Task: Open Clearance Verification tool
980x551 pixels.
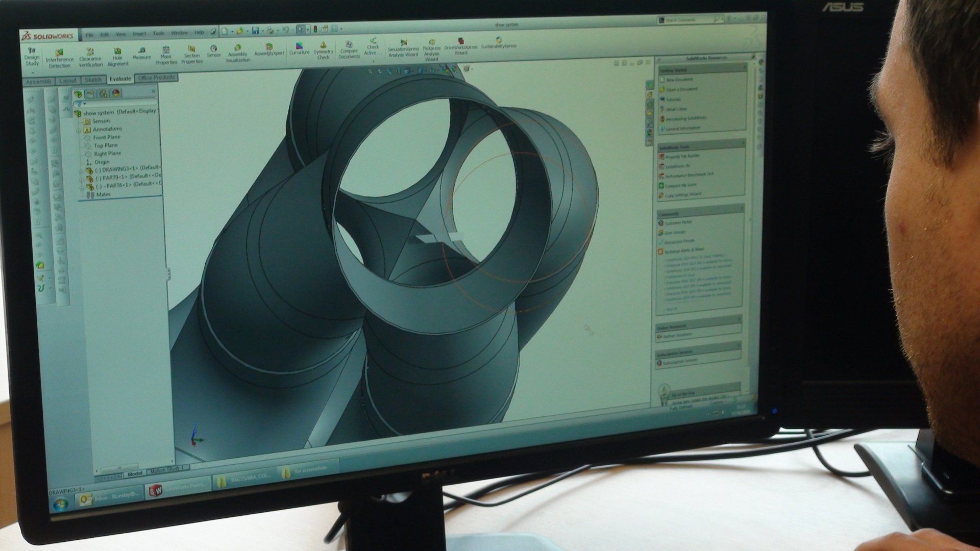Action: click(90, 58)
